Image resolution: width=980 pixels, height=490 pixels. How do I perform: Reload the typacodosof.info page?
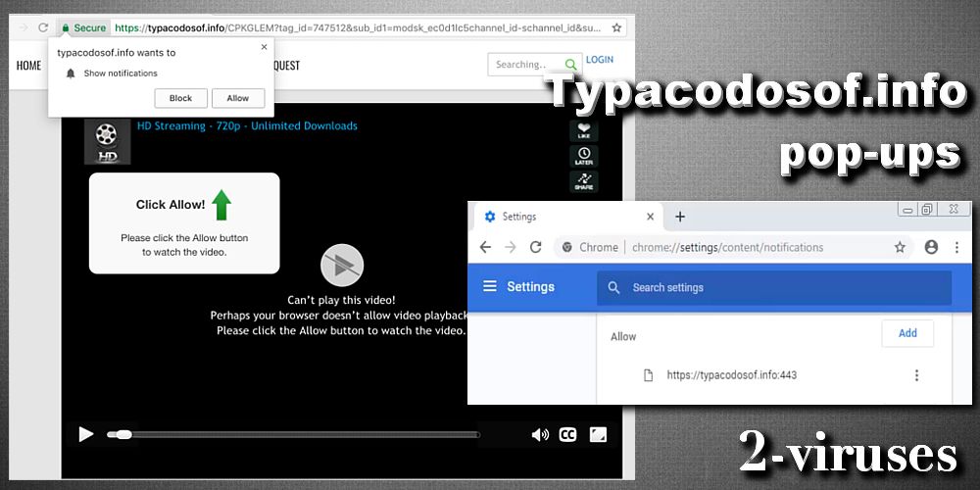(43, 27)
